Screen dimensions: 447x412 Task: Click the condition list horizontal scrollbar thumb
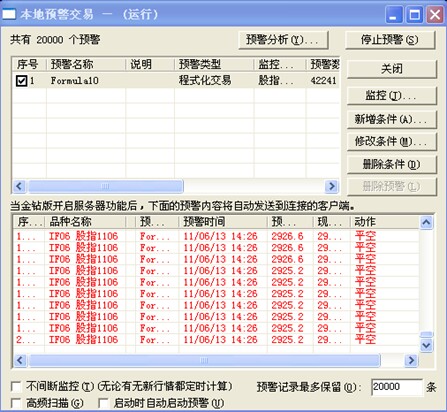tap(105, 186)
